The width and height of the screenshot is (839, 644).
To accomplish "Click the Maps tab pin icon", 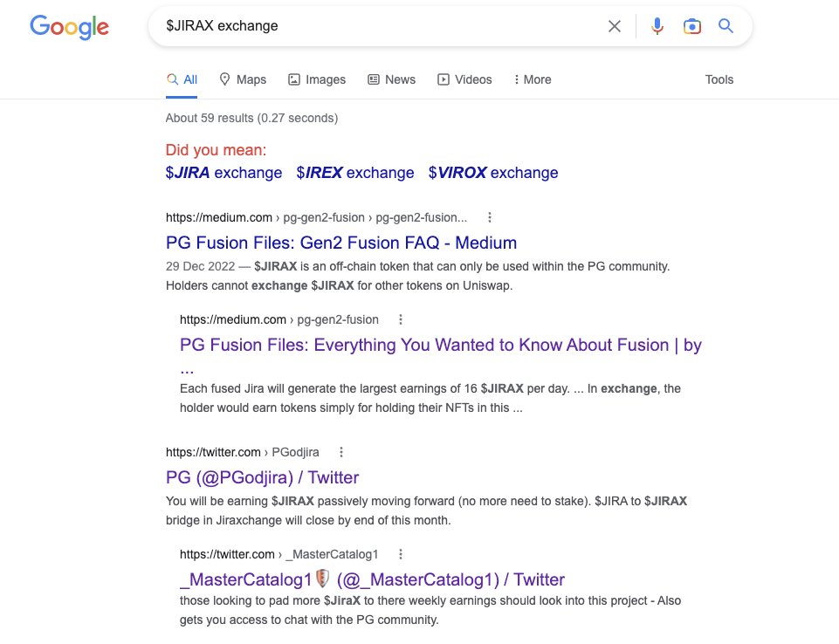I will click(x=224, y=79).
